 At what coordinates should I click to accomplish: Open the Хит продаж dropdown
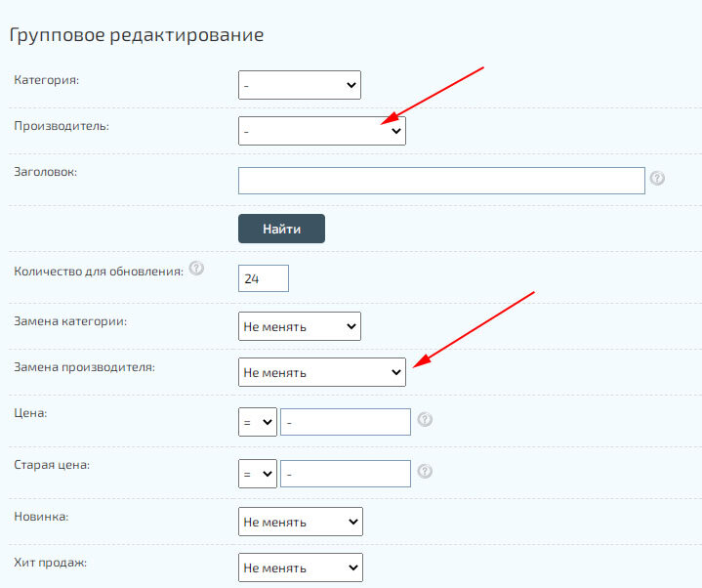[x=300, y=567]
